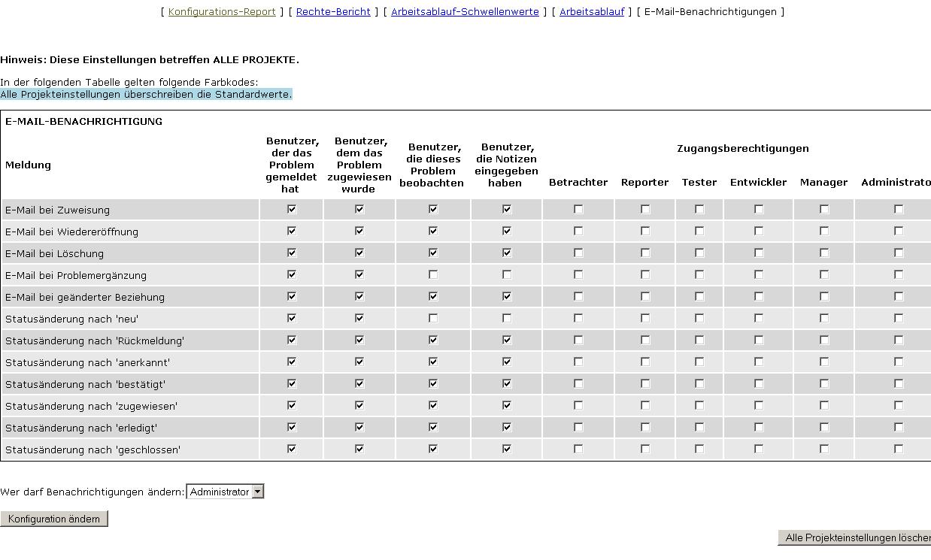Check Tester for E-Mail bei Löschung
931x560 pixels.
(699, 253)
